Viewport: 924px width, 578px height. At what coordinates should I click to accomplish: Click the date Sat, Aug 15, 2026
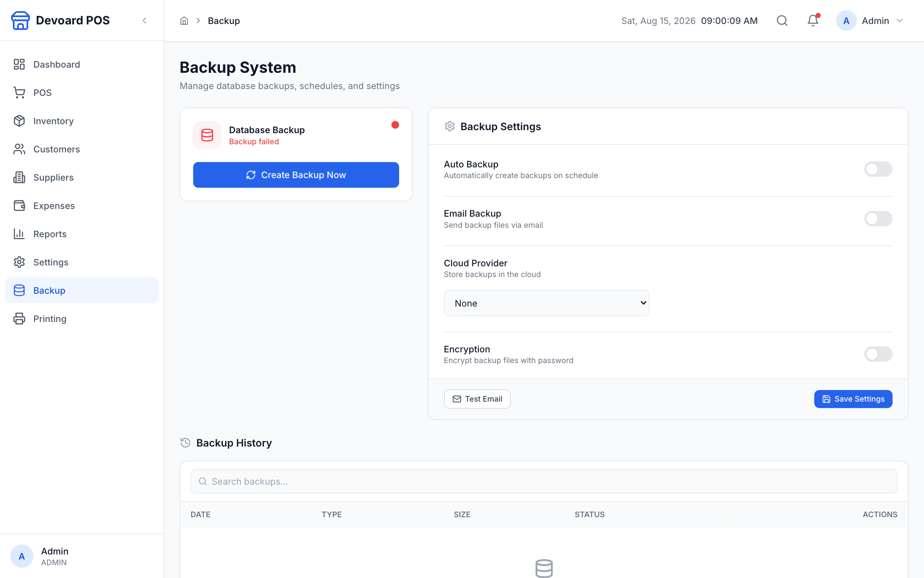pos(658,21)
